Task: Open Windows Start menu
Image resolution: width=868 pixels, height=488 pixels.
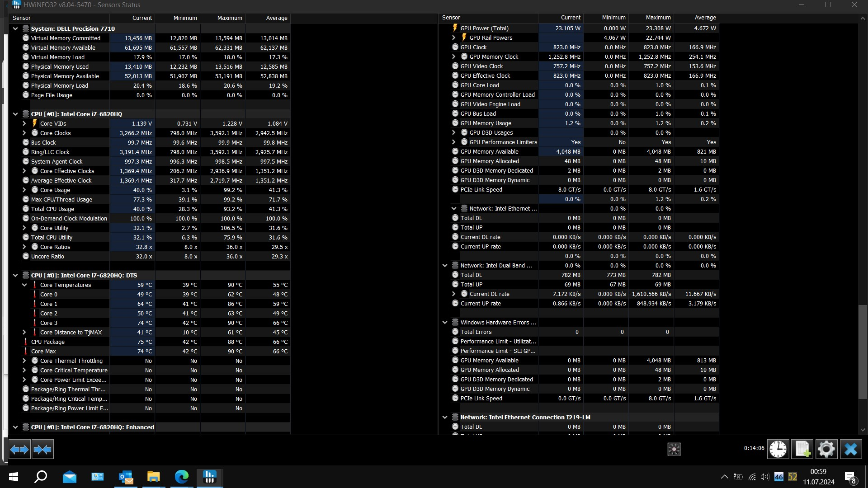Action: 14,477
